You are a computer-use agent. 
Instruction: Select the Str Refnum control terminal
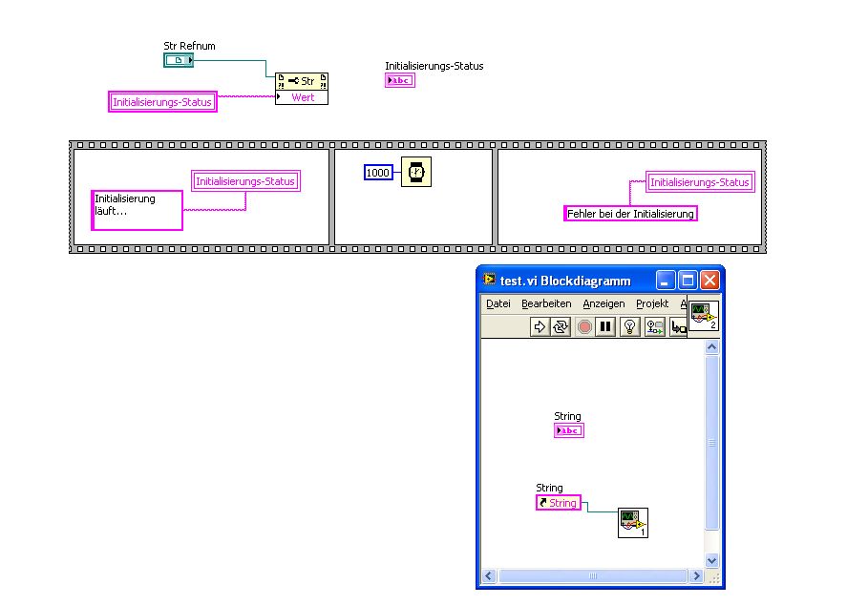(x=179, y=60)
